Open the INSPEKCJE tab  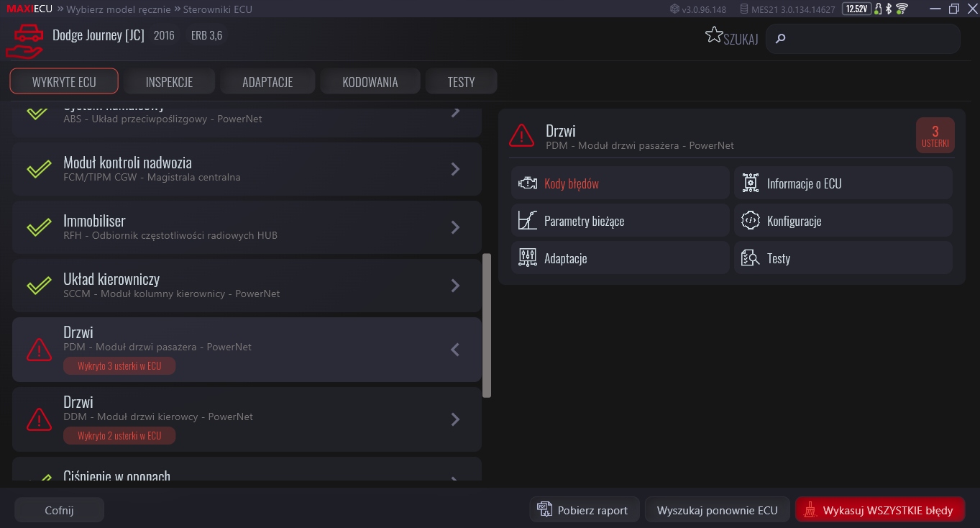[169, 81]
